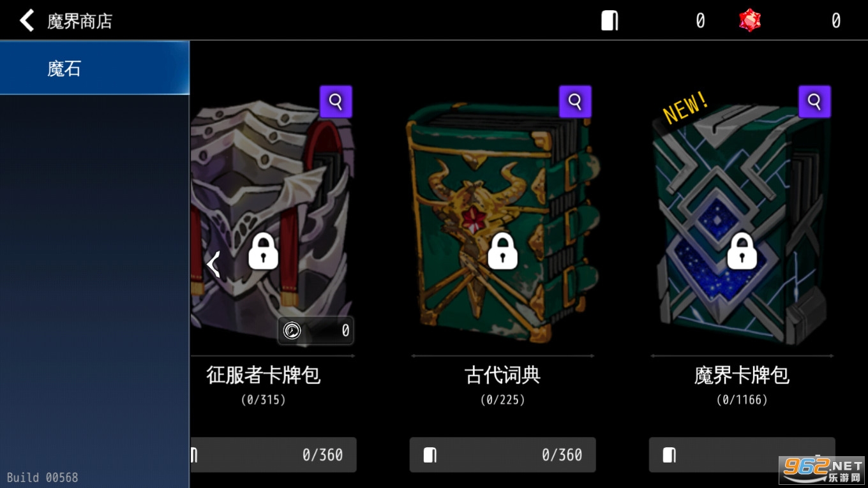The height and width of the screenshot is (488, 868).
Task: Click the coin counter on 征服者卡牌包
Action: 316,330
